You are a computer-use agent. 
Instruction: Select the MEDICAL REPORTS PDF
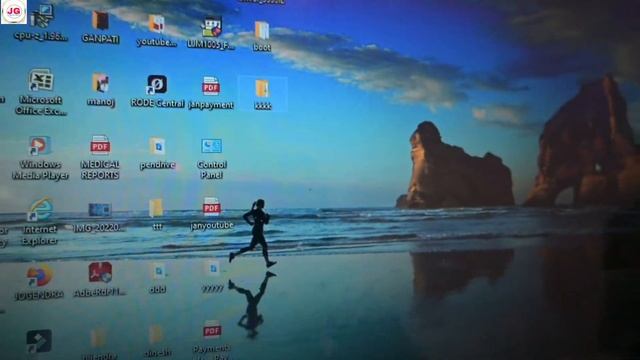pyautogui.click(x=100, y=158)
